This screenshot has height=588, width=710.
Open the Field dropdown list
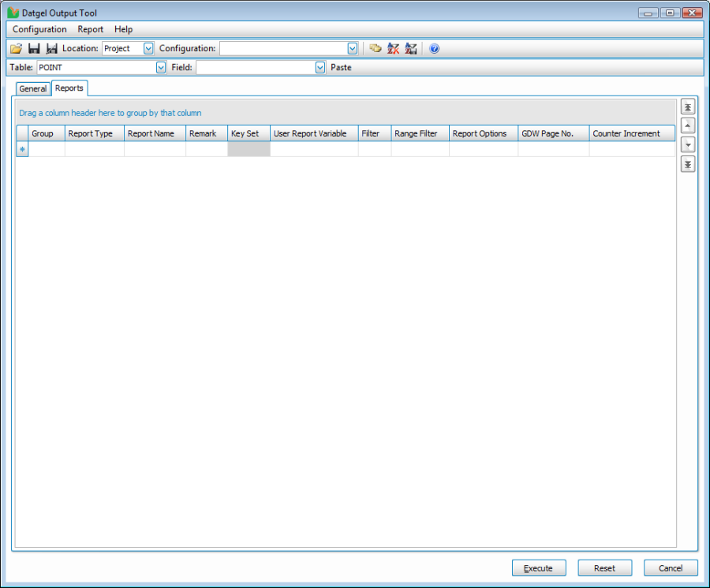319,68
